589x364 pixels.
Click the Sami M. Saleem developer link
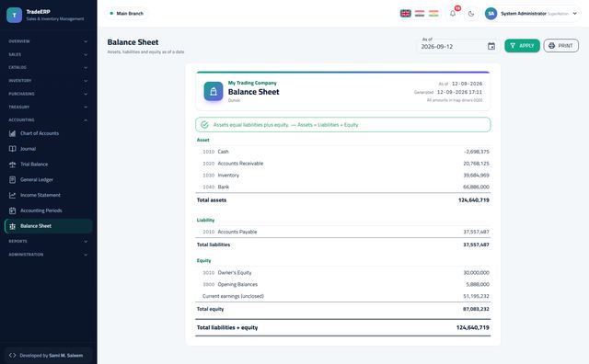(x=65, y=356)
